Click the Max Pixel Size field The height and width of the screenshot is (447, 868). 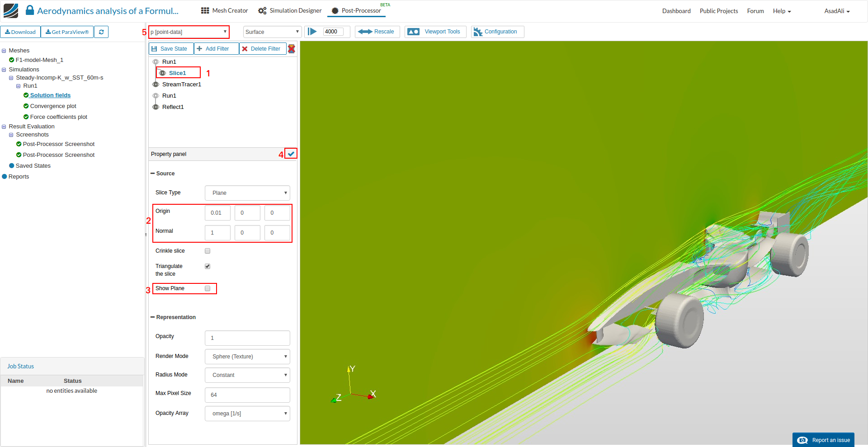pos(247,395)
